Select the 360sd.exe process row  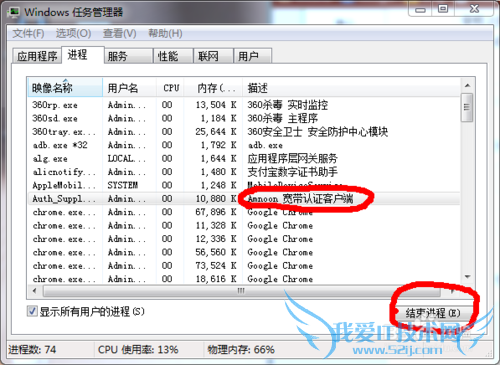[x=244, y=118]
